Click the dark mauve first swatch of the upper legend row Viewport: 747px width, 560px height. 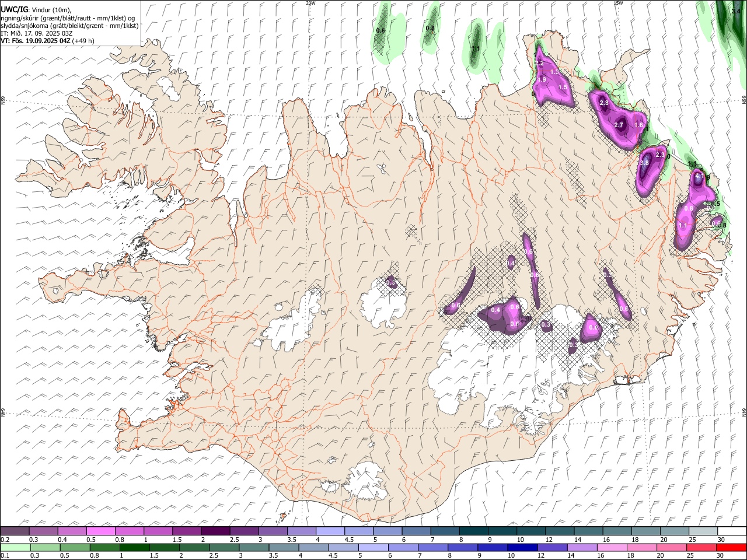(15, 531)
